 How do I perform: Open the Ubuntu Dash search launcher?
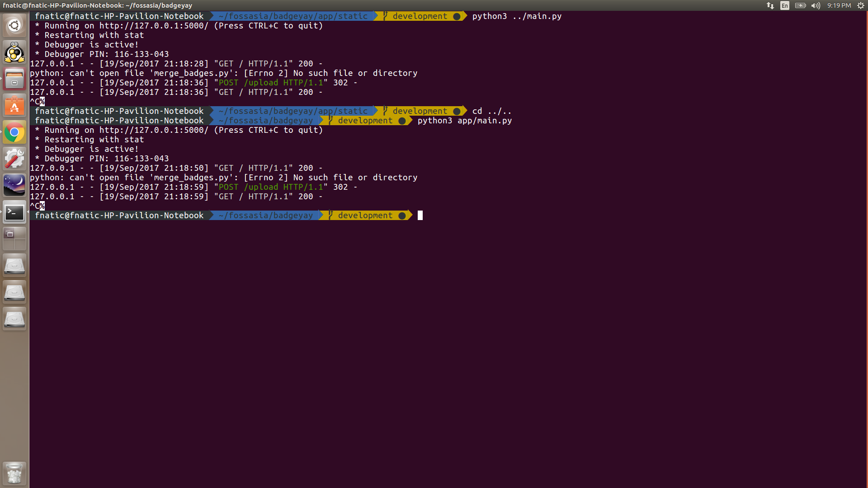click(x=14, y=25)
